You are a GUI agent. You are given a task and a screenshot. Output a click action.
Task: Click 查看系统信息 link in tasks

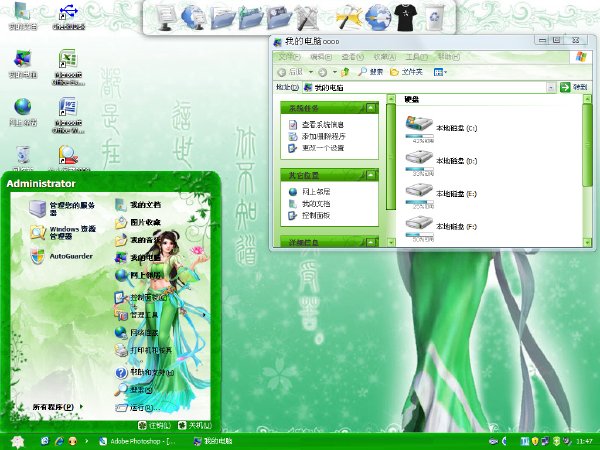coord(316,124)
